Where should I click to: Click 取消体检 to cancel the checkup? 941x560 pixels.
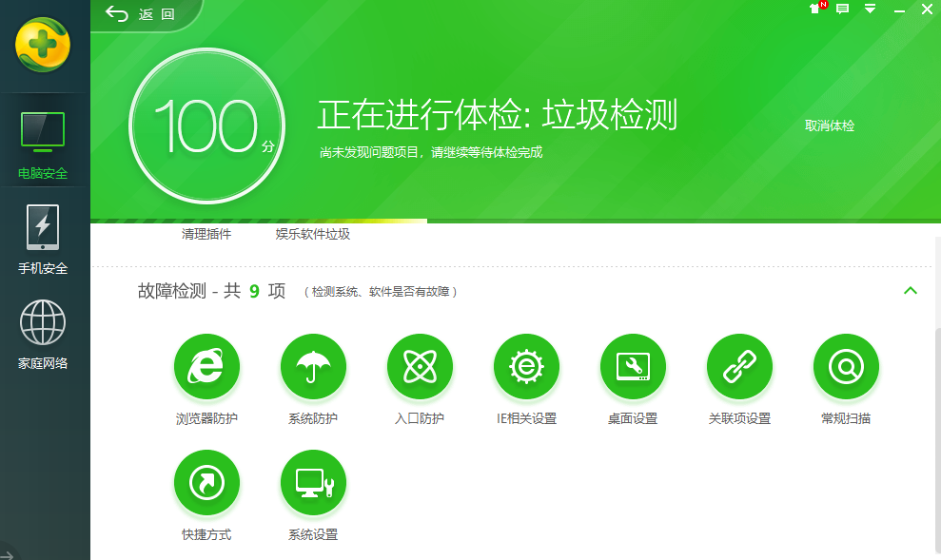pyautogui.click(x=829, y=125)
